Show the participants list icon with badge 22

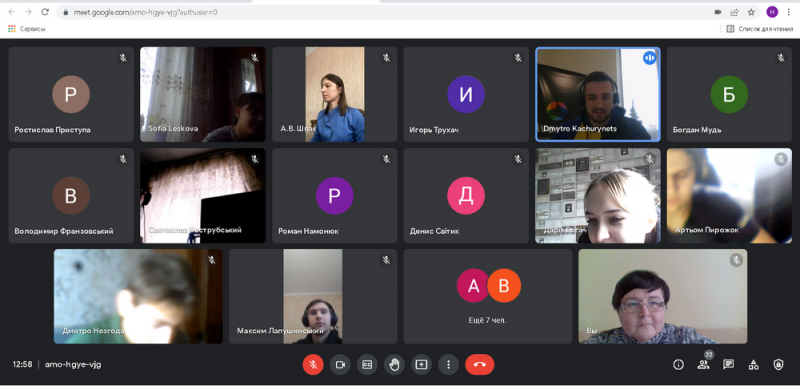pyautogui.click(x=704, y=364)
